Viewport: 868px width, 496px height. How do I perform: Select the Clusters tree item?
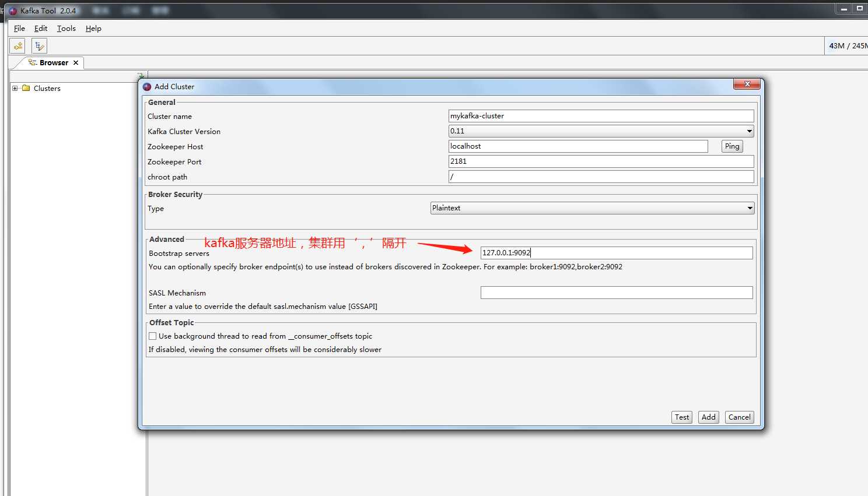point(47,89)
